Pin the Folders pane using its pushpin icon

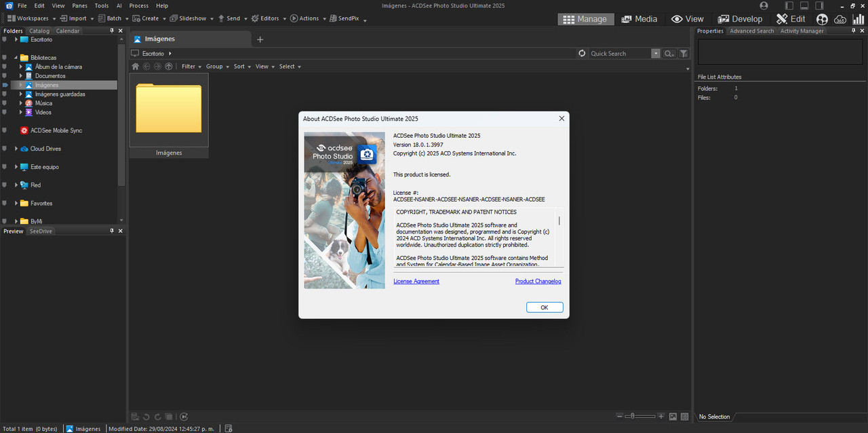[x=112, y=31]
